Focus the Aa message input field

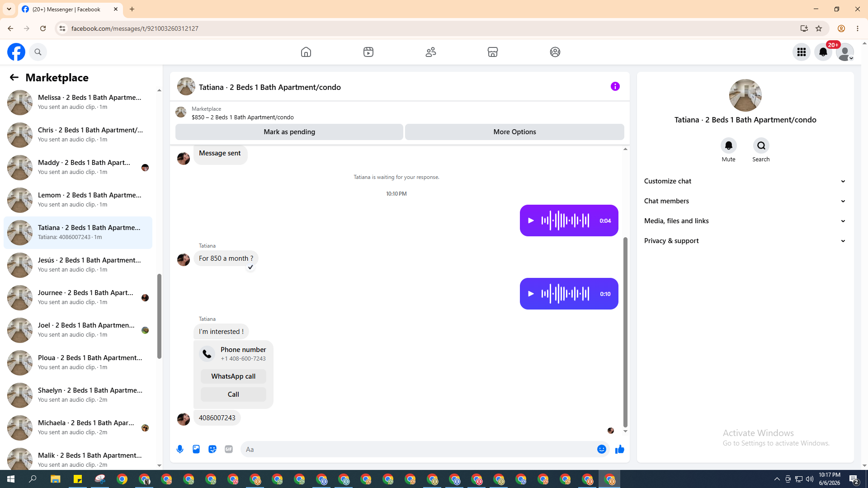tap(418, 449)
